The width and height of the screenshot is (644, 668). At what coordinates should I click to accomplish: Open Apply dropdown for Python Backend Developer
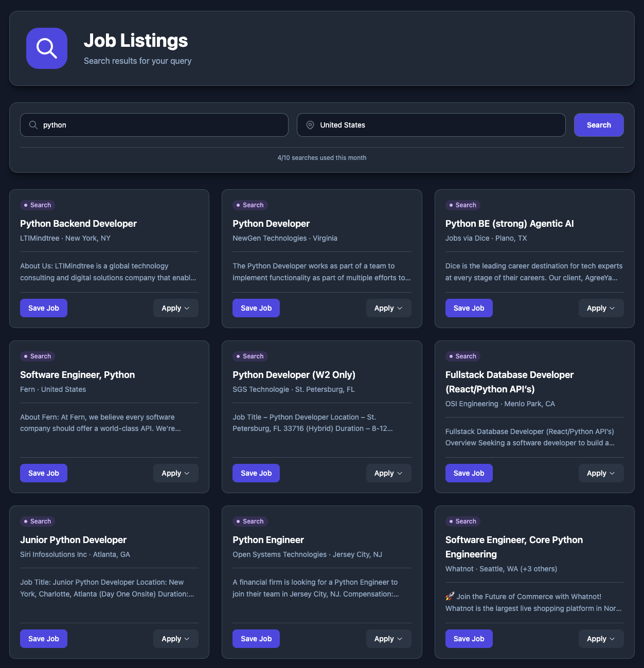pyautogui.click(x=175, y=308)
